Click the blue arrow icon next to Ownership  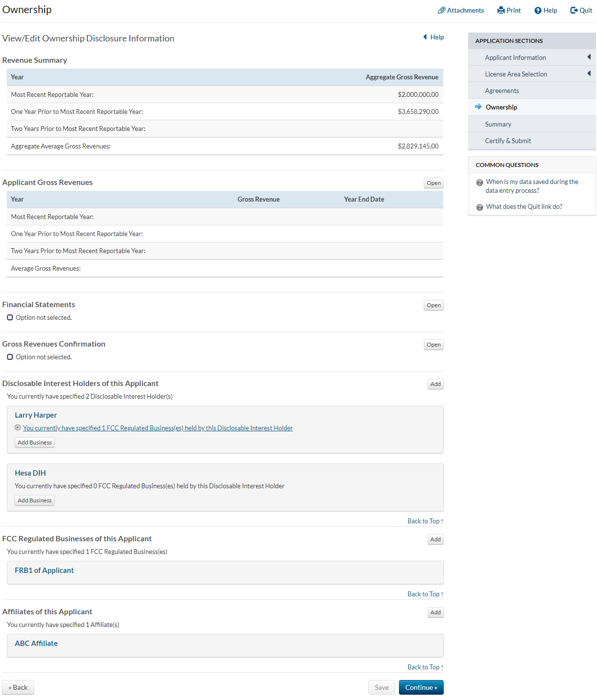coord(478,107)
